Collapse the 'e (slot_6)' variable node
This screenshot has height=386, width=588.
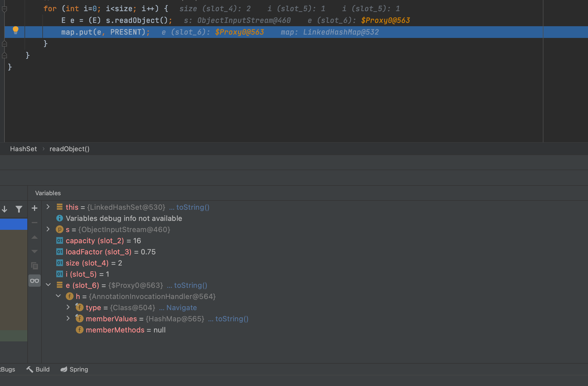pyautogui.click(x=48, y=285)
